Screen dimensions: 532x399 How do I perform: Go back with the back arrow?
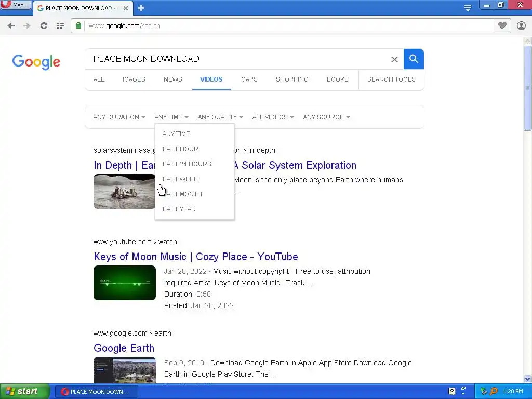click(11, 26)
